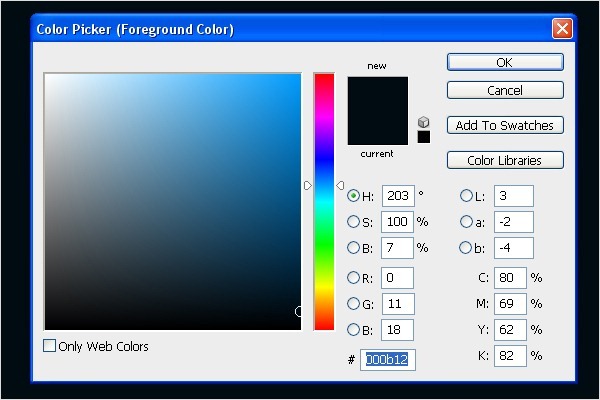
Task: Close the Color Picker dialog
Action: click(x=562, y=28)
